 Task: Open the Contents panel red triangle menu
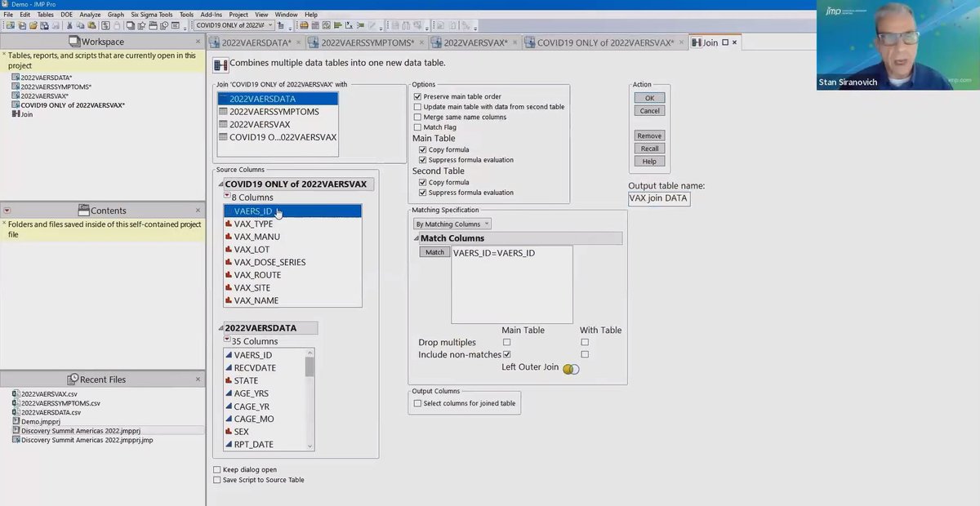coord(7,211)
